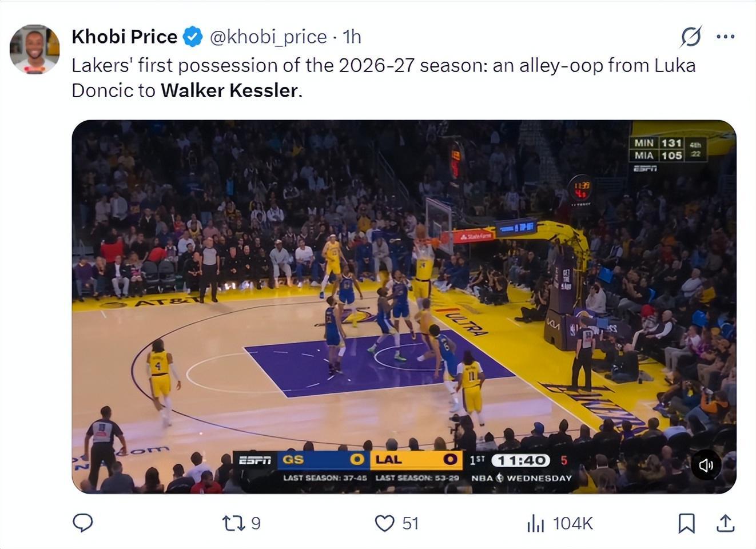Open the three-dot more options menu

[x=725, y=37]
